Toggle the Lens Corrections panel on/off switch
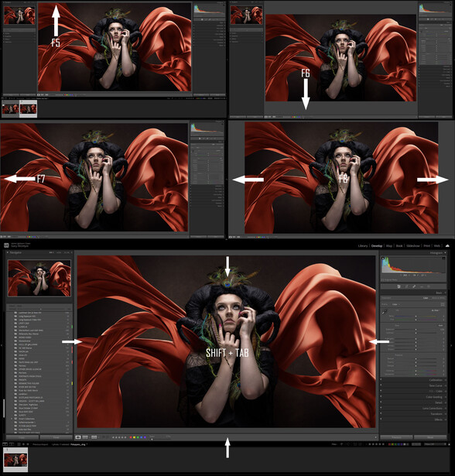This screenshot has width=455, height=476. 381,408
